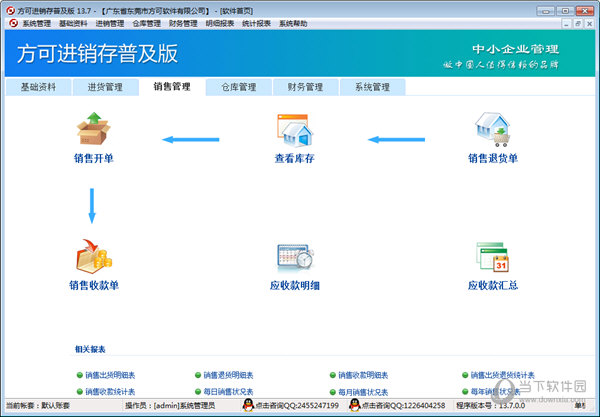The height and width of the screenshot is (417, 600).
Task: Click the red app logo in menu bar
Action: 13,23
